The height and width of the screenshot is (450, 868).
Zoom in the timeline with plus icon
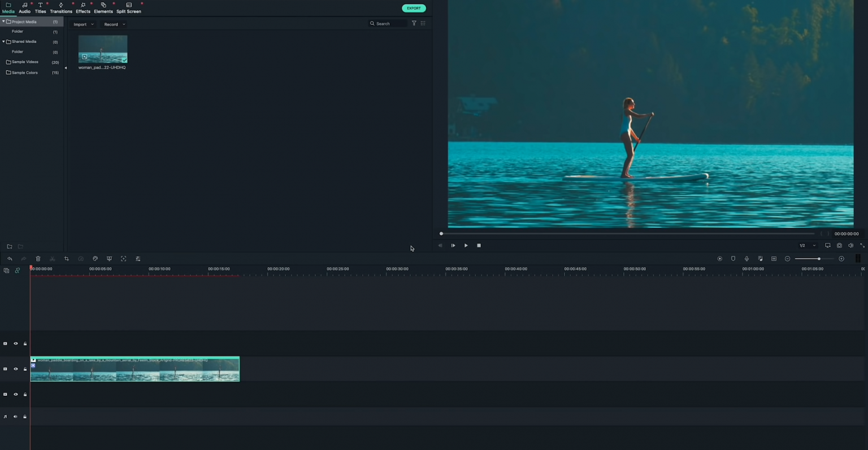pyautogui.click(x=841, y=259)
